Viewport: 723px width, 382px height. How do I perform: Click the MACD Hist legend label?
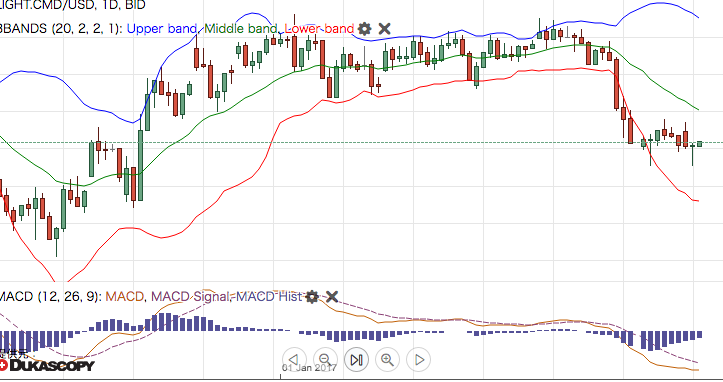point(269,296)
